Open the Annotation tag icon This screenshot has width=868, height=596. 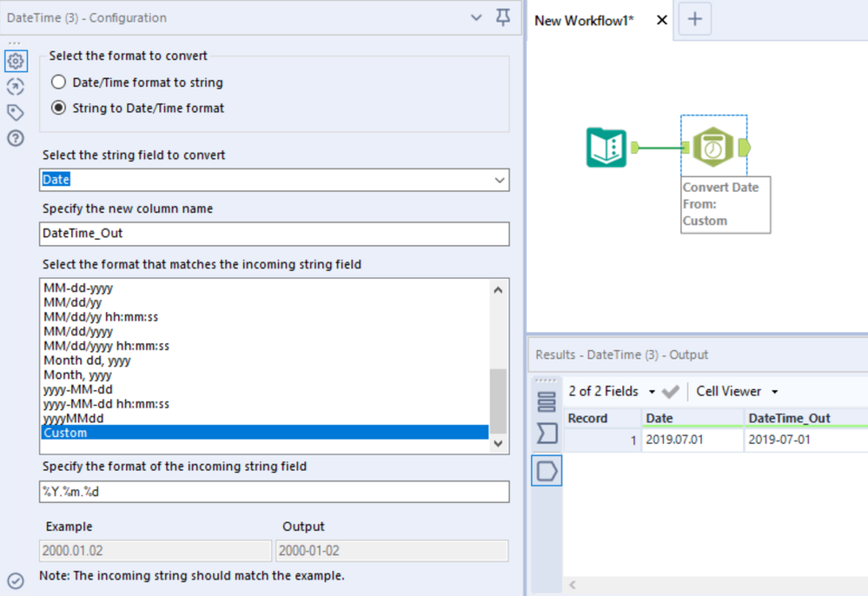16,112
